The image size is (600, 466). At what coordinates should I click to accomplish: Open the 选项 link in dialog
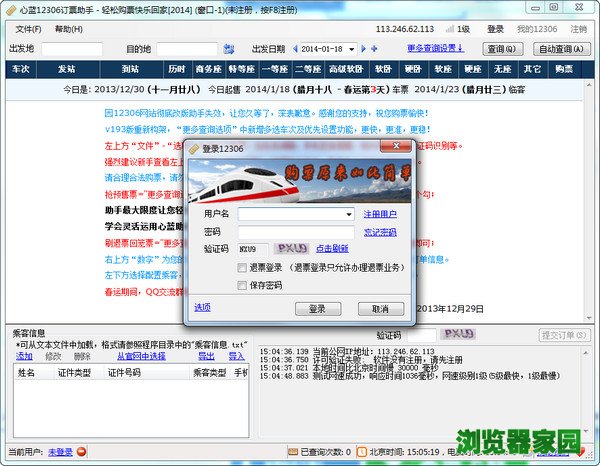click(x=202, y=307)
